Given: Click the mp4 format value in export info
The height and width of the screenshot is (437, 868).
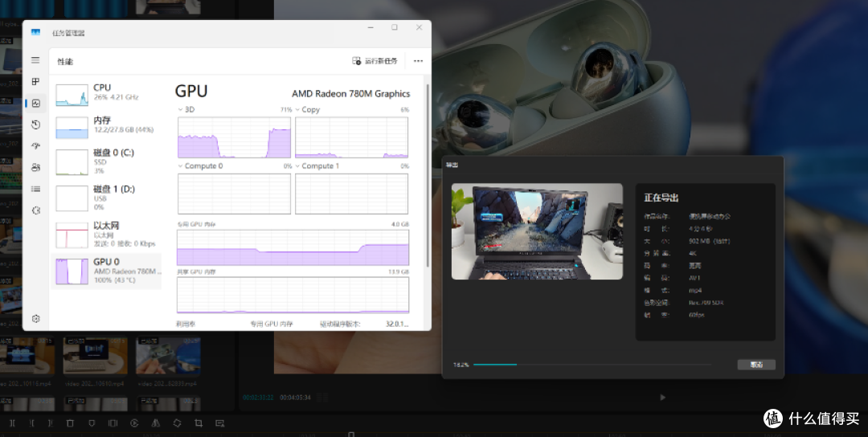Looking at the screenshot, I should pyautogui.click(x=694, y=290).
